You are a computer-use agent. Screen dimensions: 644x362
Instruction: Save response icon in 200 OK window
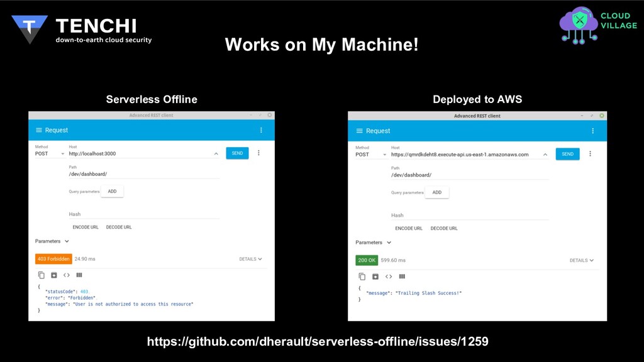(x=375, y=277)
